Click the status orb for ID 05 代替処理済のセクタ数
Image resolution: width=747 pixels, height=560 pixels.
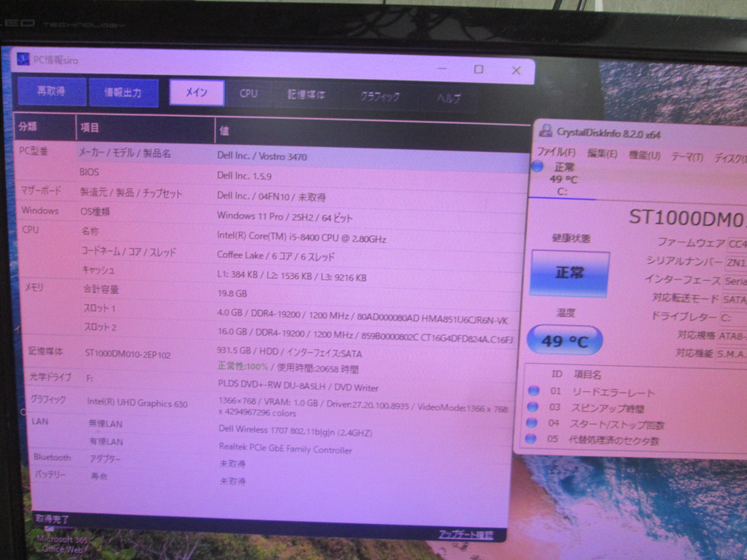coord(530,439)
